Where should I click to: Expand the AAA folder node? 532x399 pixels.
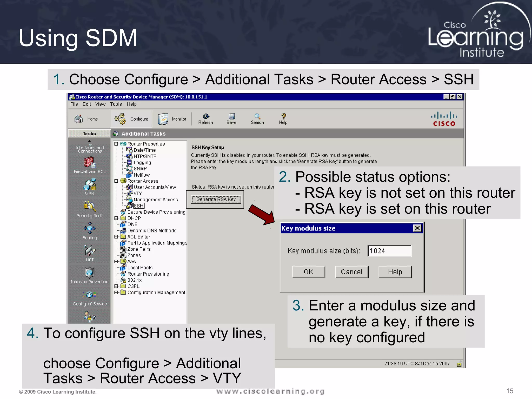pyautogui.click(x=116, y=262)
